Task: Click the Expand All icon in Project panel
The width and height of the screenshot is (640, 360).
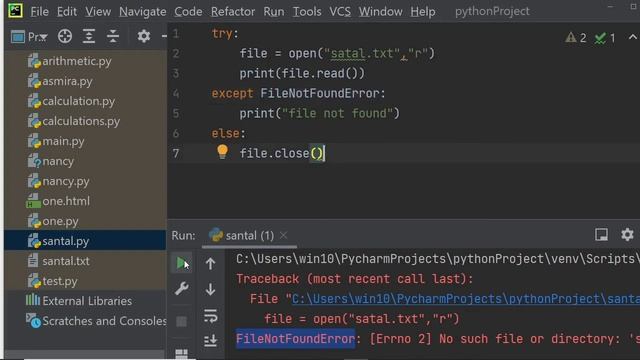Action: click(89, 36)
